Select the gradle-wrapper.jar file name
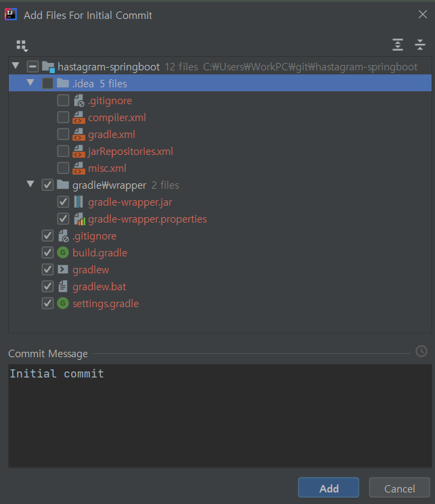The height and width of the screenshot is (504, 435). tap(130, 202)
